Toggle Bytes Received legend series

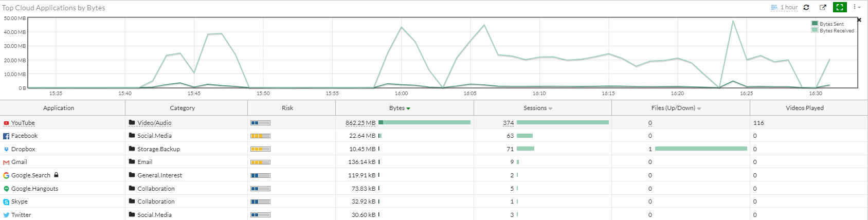[833, 30]
